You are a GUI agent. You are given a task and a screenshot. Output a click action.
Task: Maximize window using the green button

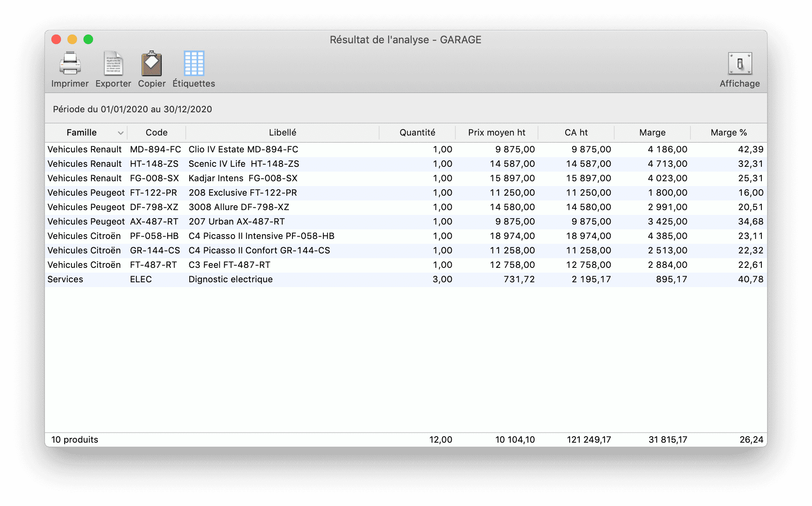tap(88, 39)
